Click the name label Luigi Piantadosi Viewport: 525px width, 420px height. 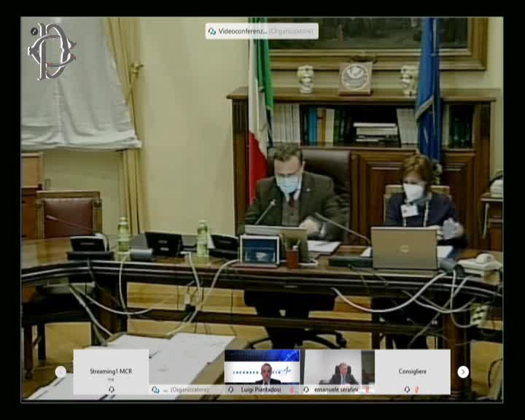point(261,390)
